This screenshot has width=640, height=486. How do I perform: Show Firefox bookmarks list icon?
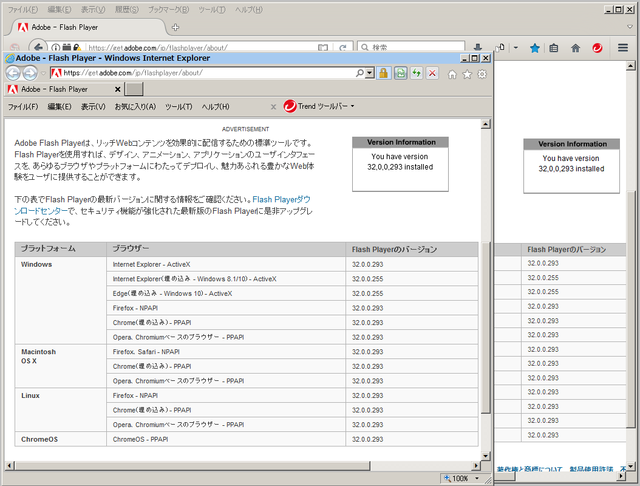click(554, 48)
